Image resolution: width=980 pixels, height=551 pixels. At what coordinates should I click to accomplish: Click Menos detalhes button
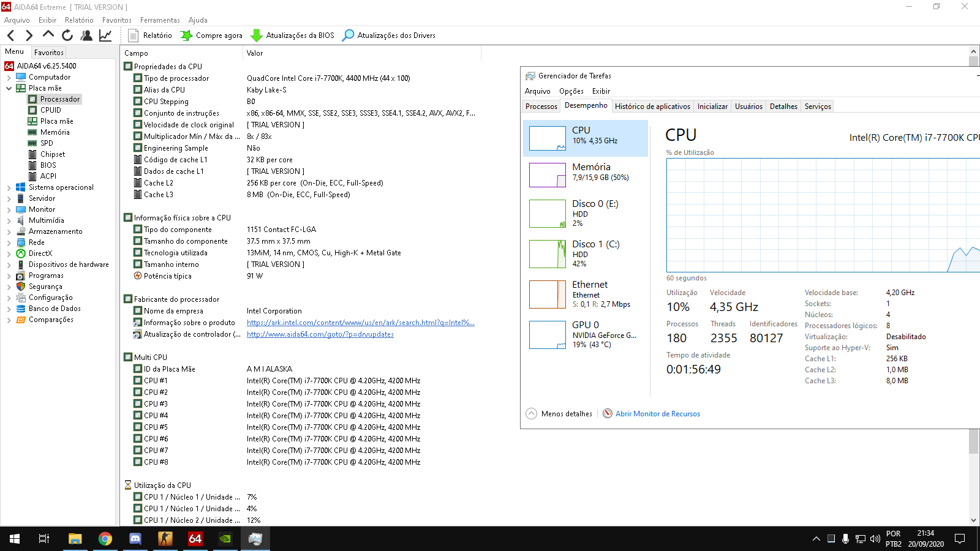(x=559, y=414)
